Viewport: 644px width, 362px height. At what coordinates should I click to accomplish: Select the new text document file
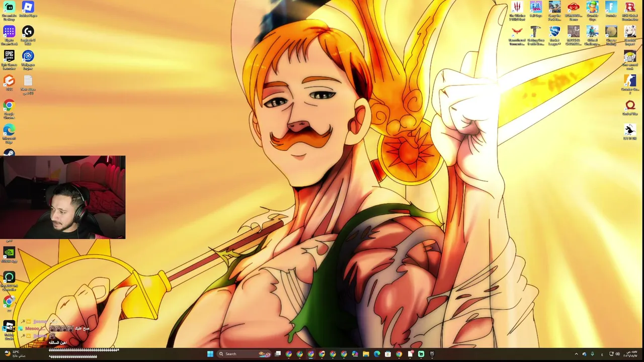(x=28, y=85)
